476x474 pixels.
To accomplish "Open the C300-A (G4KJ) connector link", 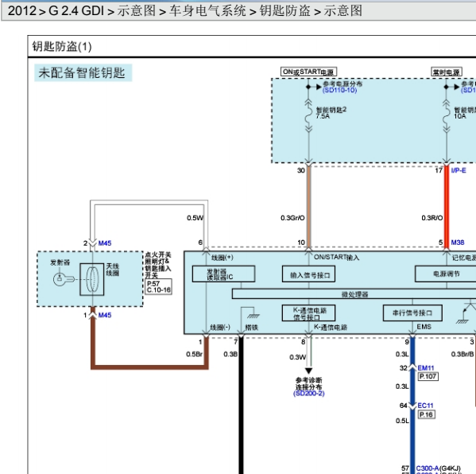I will pos(438,468).
